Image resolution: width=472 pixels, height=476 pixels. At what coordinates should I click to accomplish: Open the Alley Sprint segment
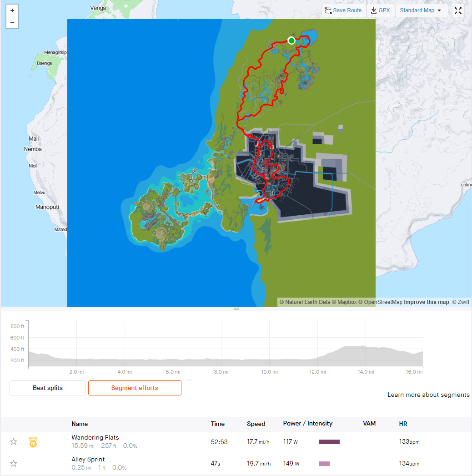tap(88, 459)
